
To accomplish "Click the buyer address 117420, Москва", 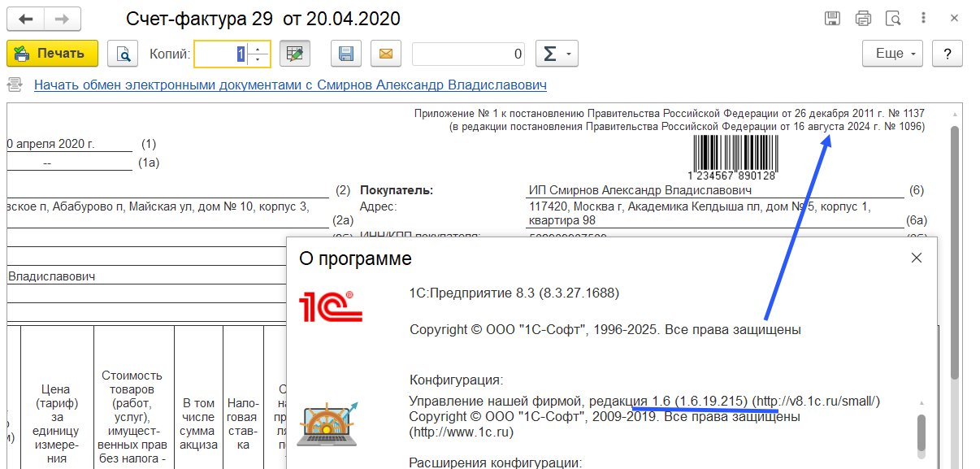I will tap(700, 214).
